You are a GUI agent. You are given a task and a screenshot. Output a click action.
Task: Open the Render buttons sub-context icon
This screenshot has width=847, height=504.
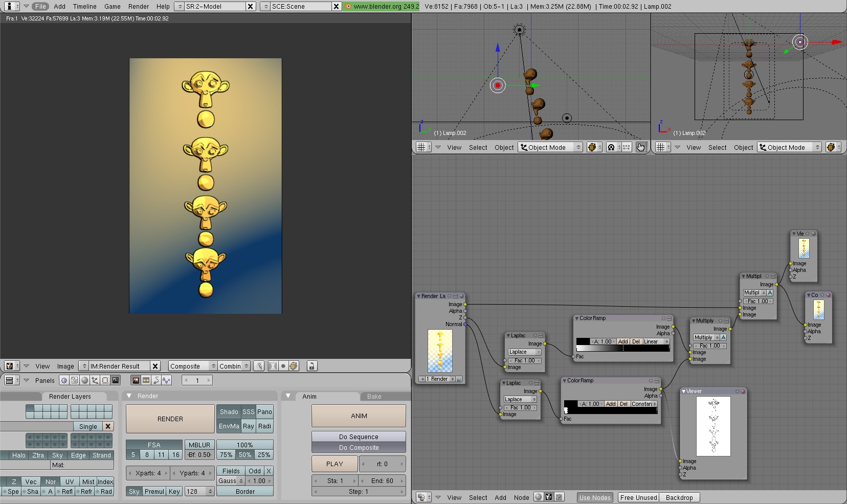tap(136, 380)
